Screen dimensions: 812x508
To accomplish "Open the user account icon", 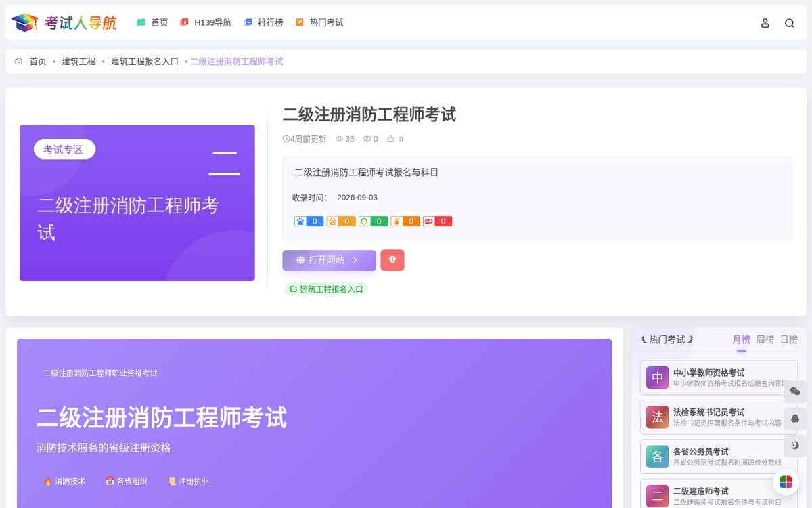I will pyautogui.click(x=765, y=23).
